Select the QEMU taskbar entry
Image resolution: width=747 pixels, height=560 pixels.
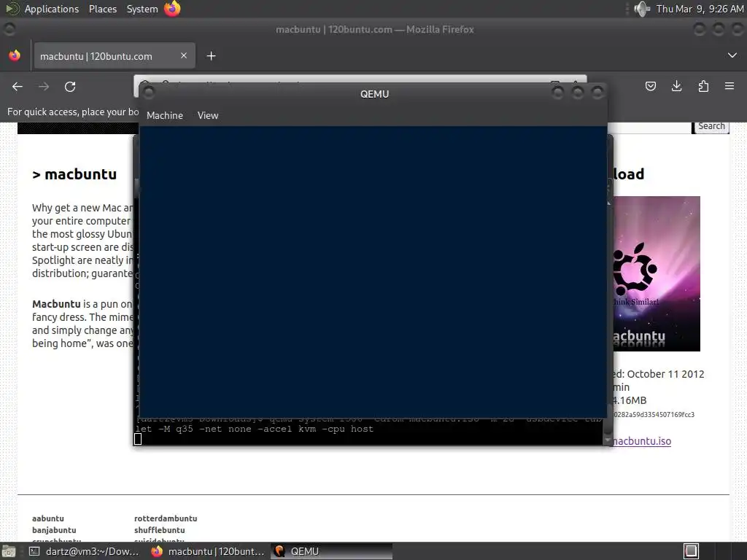tap(332, 551)
